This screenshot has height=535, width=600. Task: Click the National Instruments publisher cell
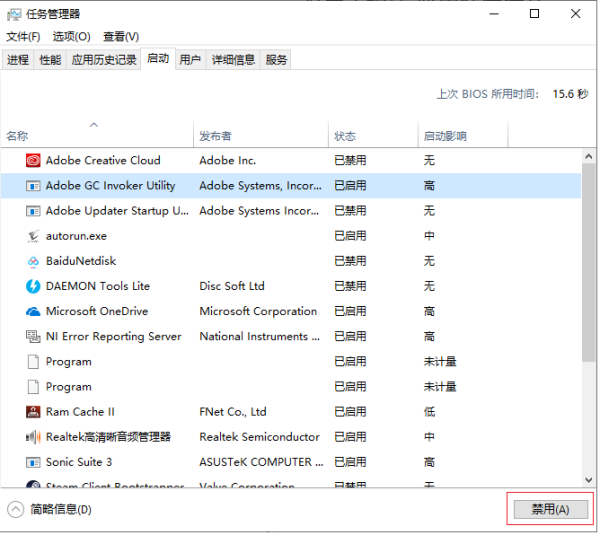(x=260, y=337)
